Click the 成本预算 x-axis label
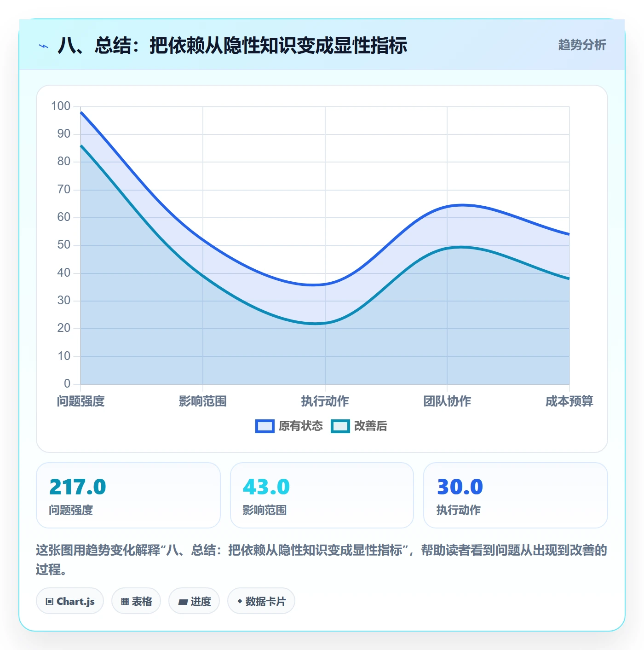Image resolution: width=644 pixels, height=650 pixels. 569,401
